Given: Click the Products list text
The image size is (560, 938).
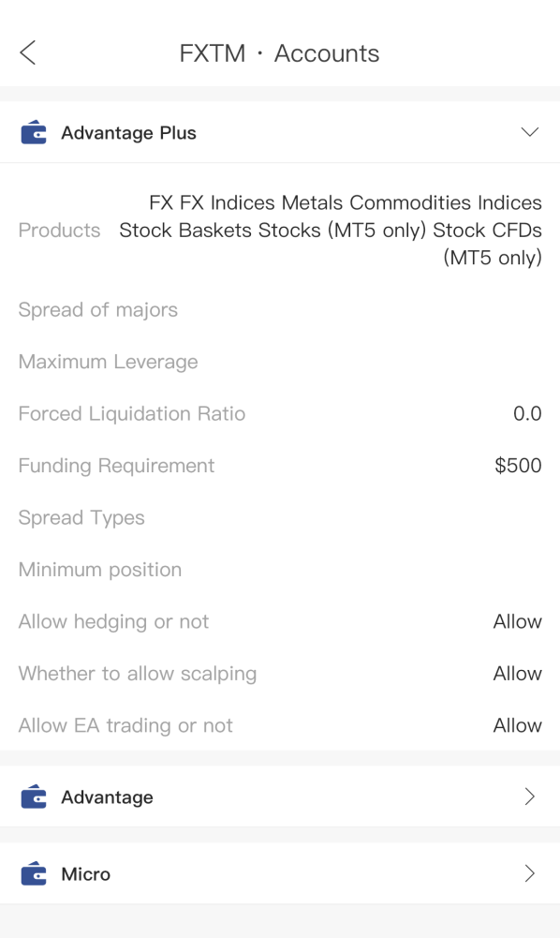Looking at the screenshot, I should click(331, 230).
